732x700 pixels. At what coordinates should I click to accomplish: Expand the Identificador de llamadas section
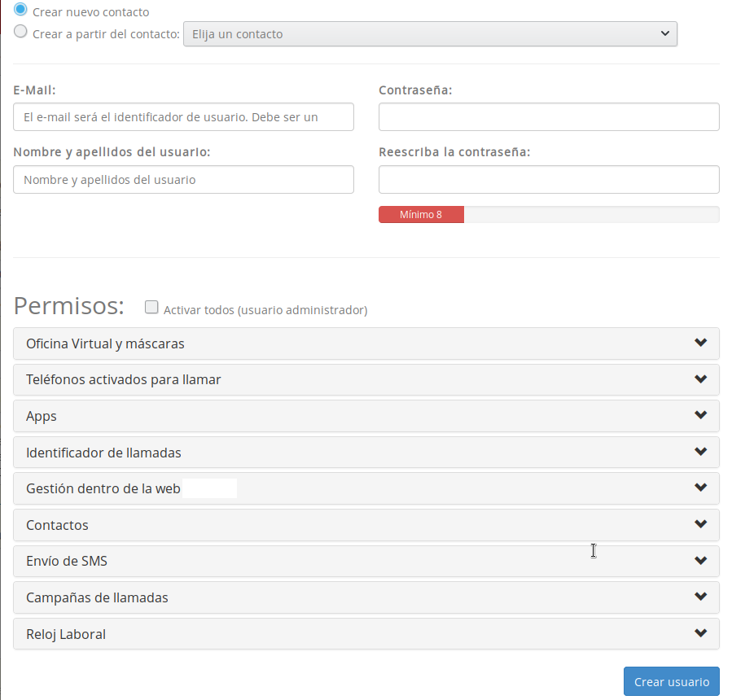point(366,452)
